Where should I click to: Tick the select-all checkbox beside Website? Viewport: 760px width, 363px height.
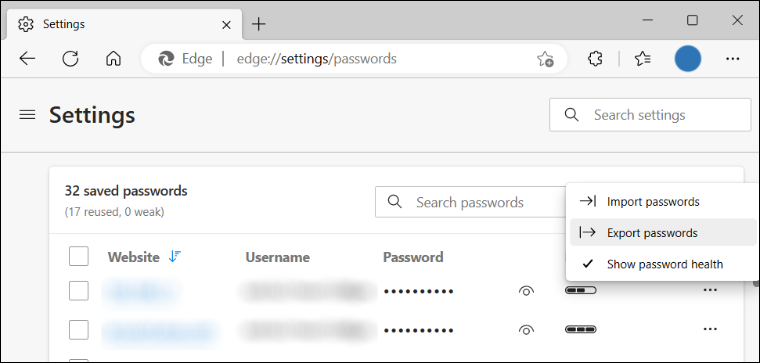79,256
